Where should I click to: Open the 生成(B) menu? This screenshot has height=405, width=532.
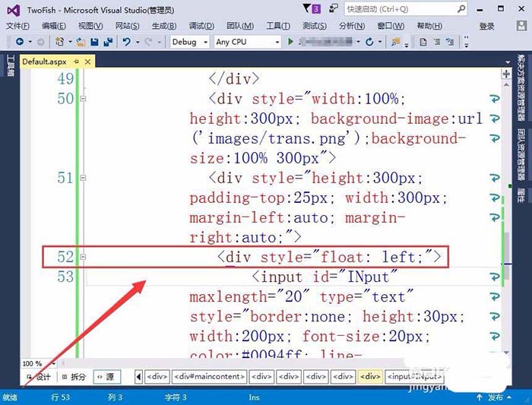(x=164, y=26)
